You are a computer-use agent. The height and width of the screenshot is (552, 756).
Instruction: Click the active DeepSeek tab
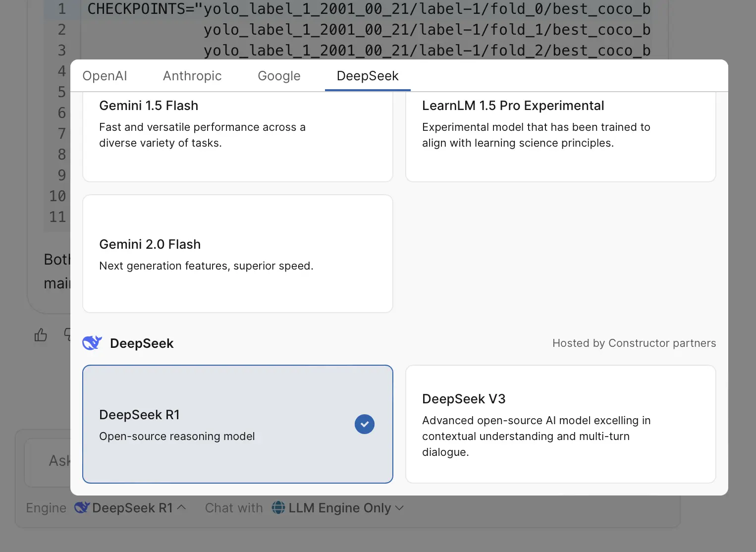[368, 76]
